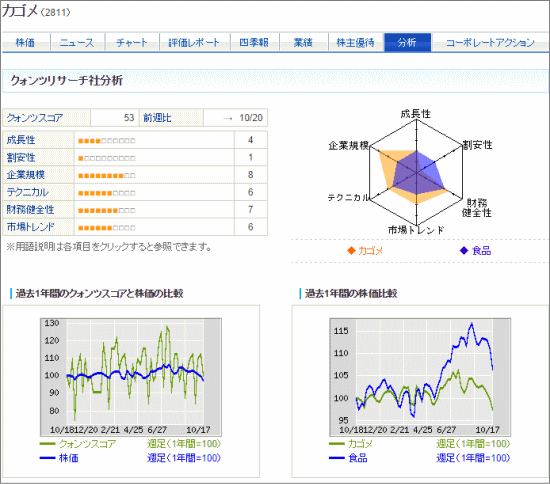
Task: Open the 成長性 explanation link
Action: pyautogui.click(x=21, y=140)
